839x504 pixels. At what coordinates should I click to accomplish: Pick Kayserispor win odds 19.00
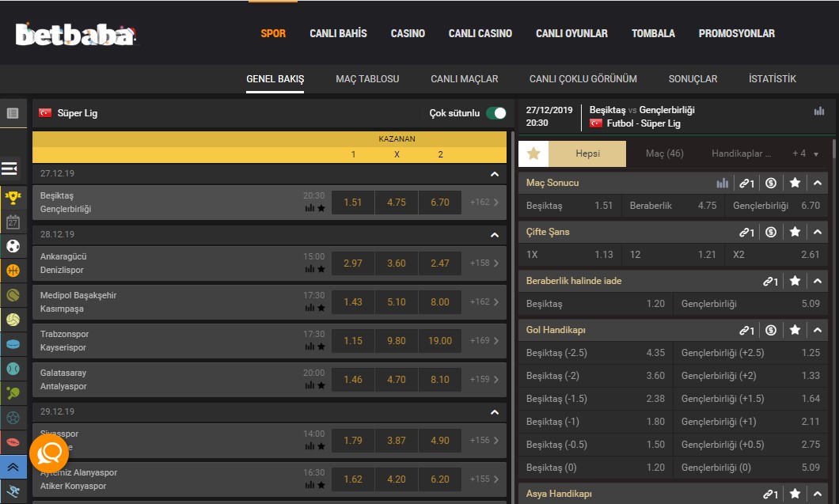click(x=440, y=341)
